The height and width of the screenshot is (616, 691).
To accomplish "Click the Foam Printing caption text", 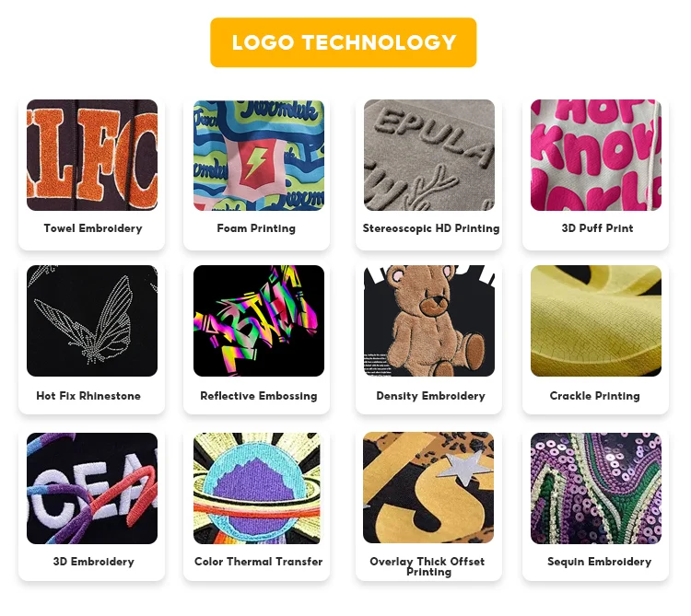I will point(256,228).
